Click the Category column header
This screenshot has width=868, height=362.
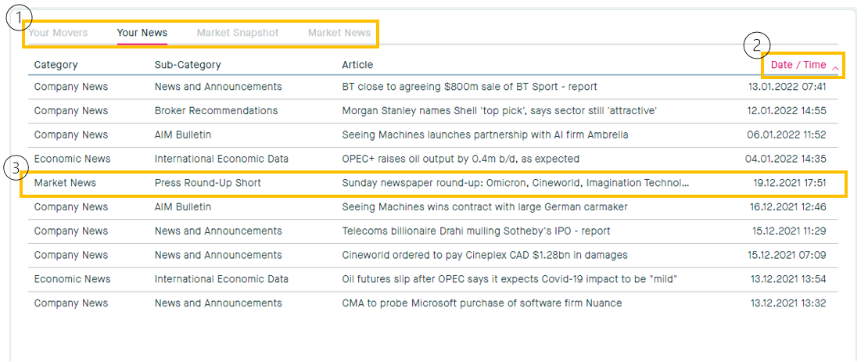[56, 65]
